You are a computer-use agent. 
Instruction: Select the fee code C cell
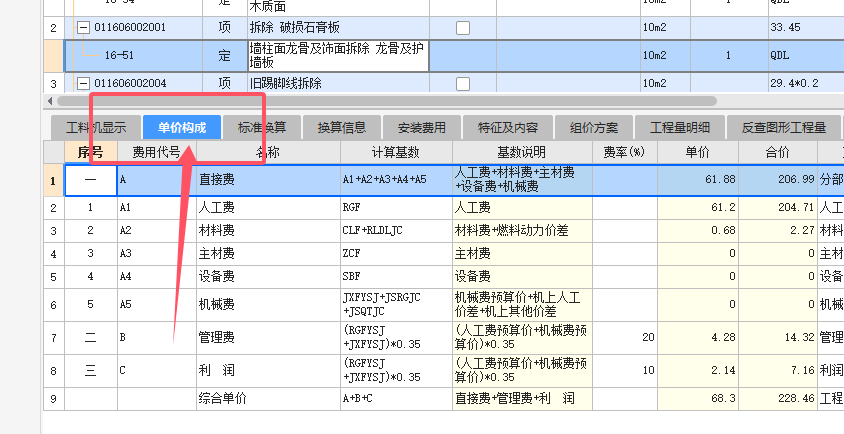[157, 371]
